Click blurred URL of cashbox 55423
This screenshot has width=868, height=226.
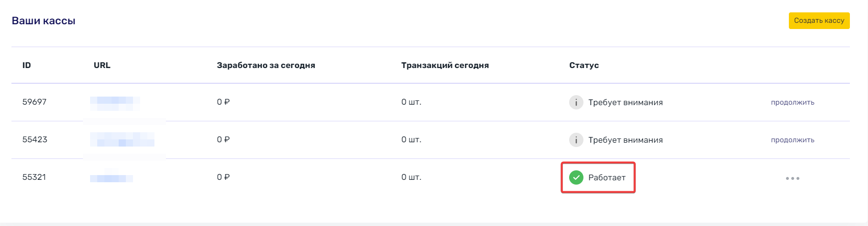click(123, 139)
